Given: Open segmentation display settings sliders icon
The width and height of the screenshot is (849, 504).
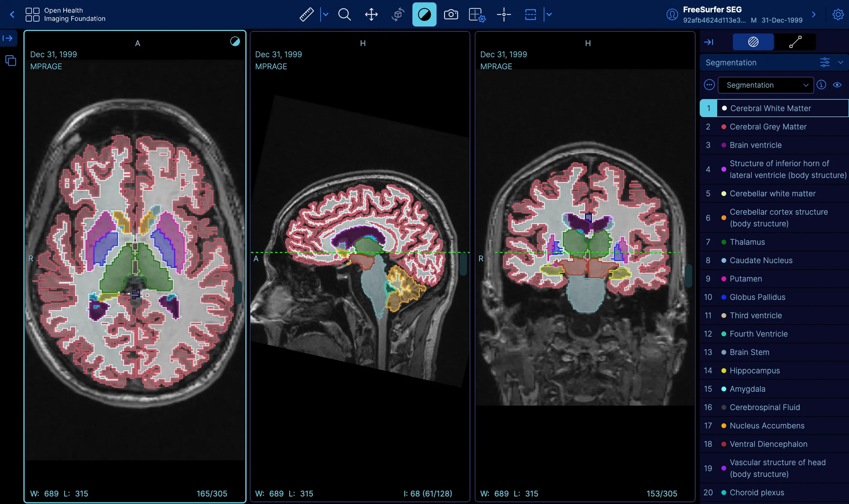Looking at the screenshot, I should 825,62.
